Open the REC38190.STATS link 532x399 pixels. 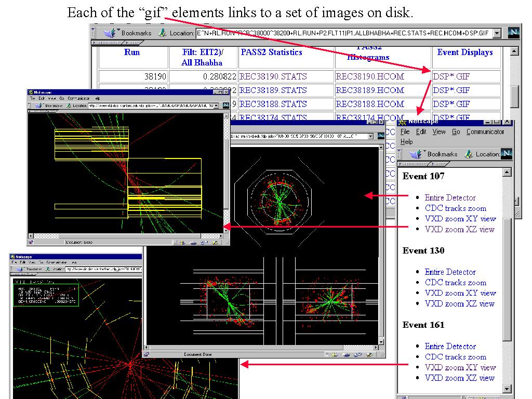click(273, 76)
